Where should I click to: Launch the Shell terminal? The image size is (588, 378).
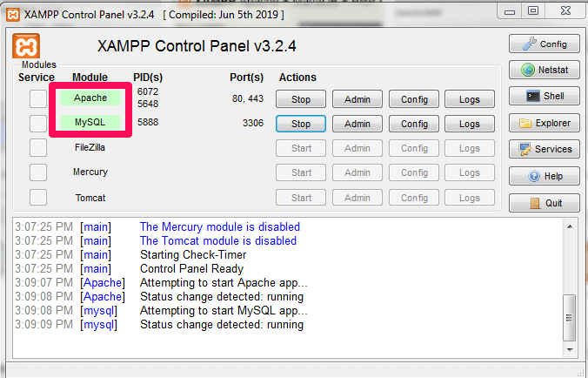tap(544, 97)
